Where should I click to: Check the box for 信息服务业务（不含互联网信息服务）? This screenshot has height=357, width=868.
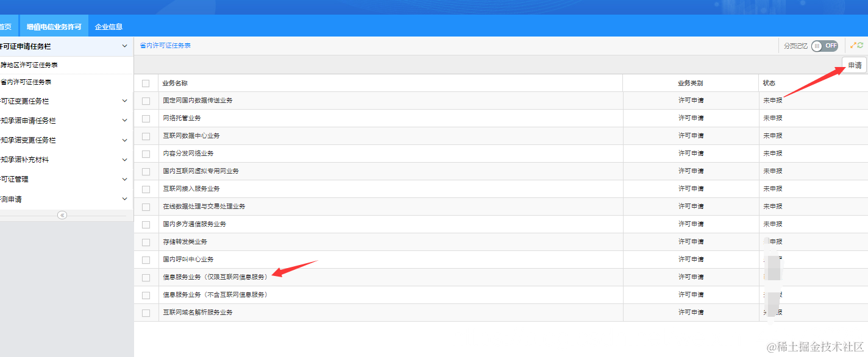pos(146,295)
